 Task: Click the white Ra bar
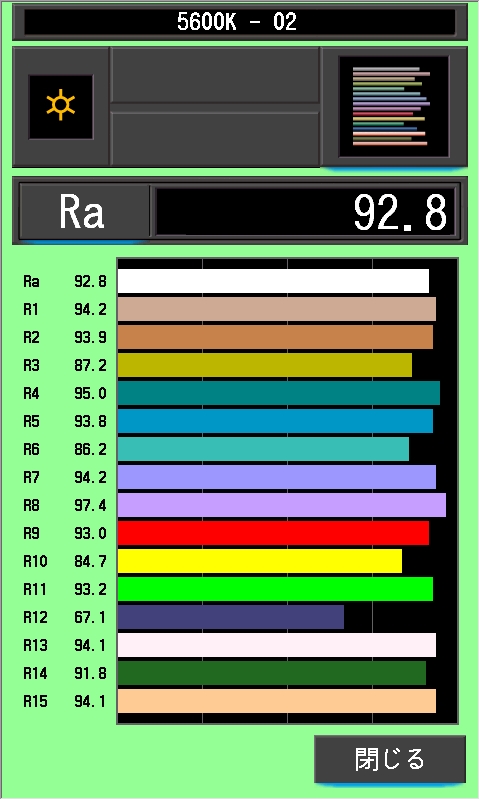(273, 281)
